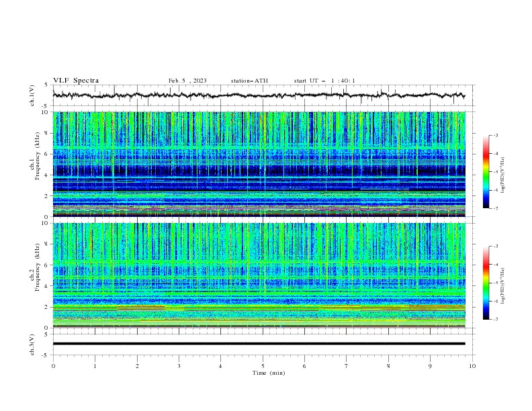Click the ch.1 'Frequency (kHz)' axis label
This screenshot has height=411, width=532.
click(38, 156)
